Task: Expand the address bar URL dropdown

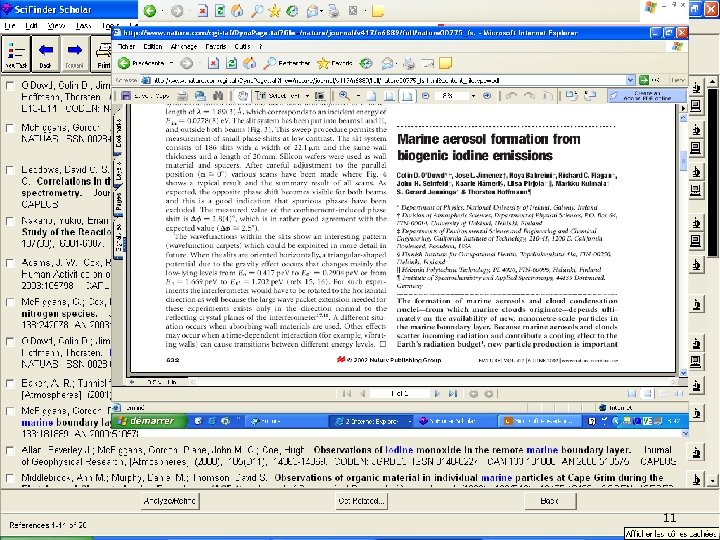Action: tap(630, 80)
